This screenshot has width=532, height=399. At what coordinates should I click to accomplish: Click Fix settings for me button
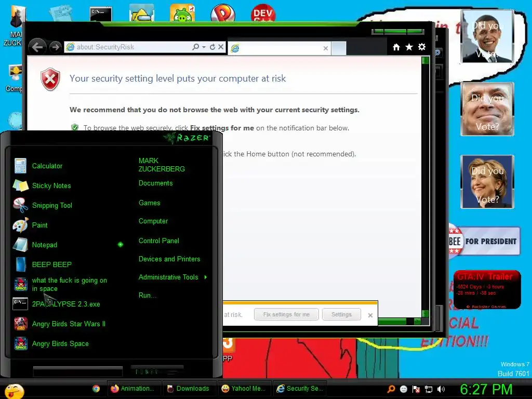pyautogui.click(x=286, y=314)
